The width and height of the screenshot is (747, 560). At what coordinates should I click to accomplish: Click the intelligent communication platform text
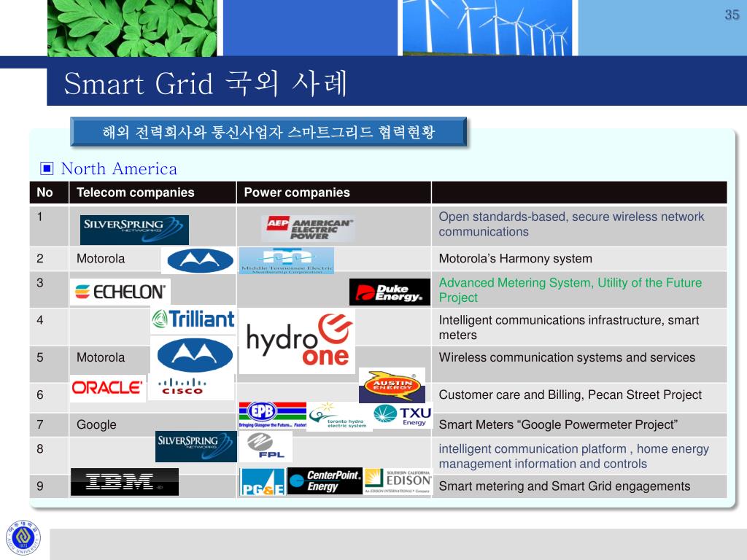point(573,456)
